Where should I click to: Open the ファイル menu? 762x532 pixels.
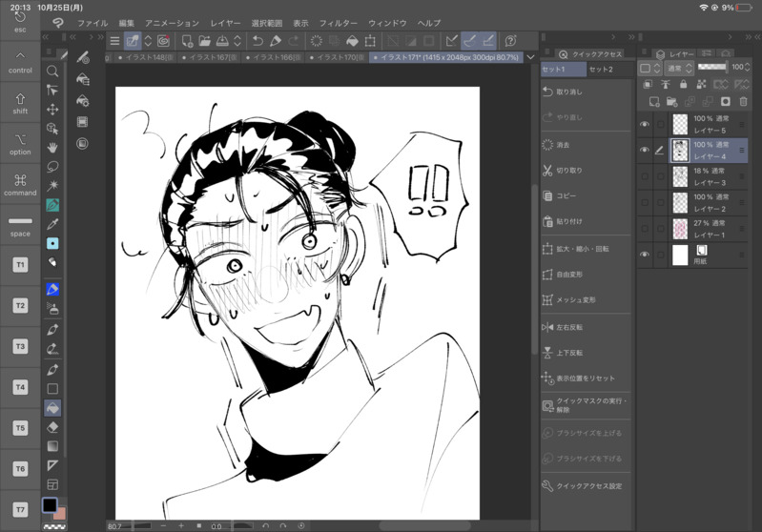tap(93, 23)
